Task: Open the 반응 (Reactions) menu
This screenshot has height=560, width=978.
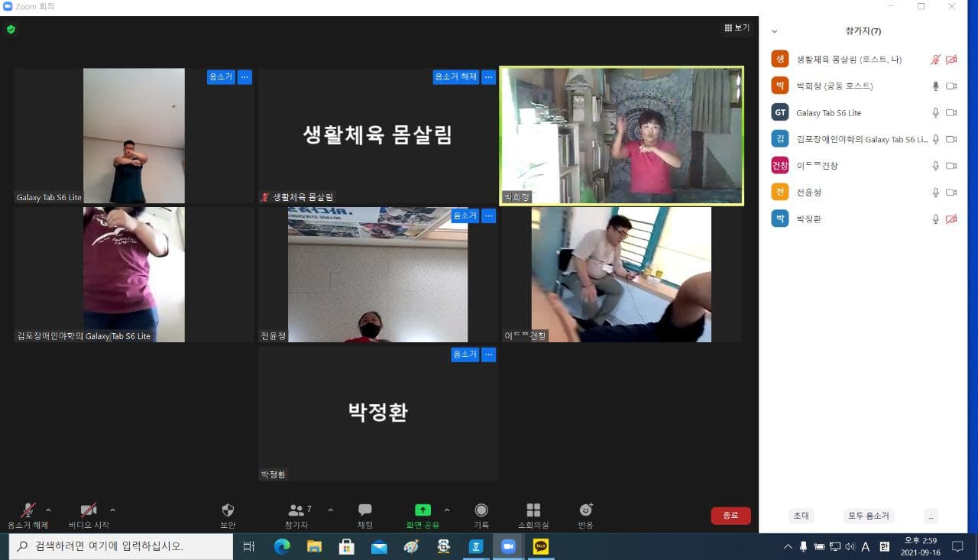Action: coord(586,516)
